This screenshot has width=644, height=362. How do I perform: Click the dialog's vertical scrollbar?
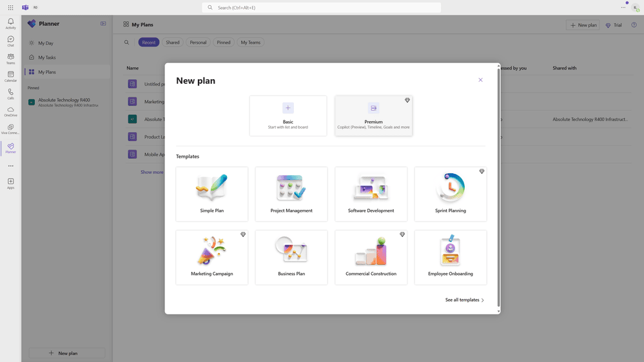tap(498, 188)
